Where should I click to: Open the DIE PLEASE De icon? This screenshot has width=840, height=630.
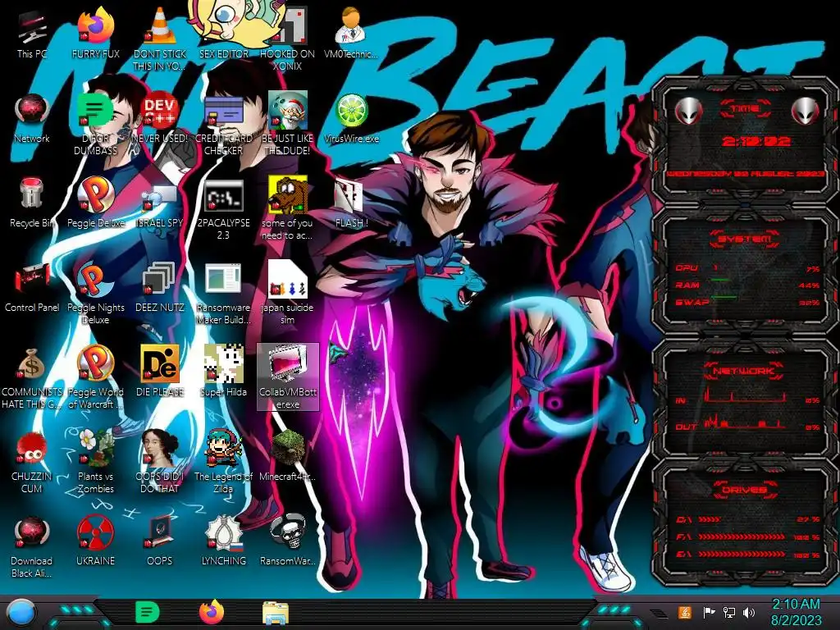click(159, 371)
